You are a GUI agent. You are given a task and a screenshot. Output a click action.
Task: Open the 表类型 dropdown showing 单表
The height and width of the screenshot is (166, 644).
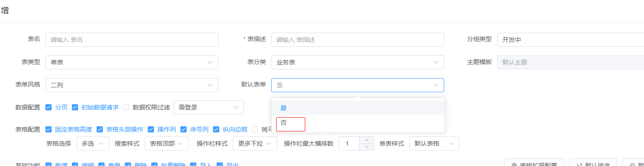click(x=132, y=62)
